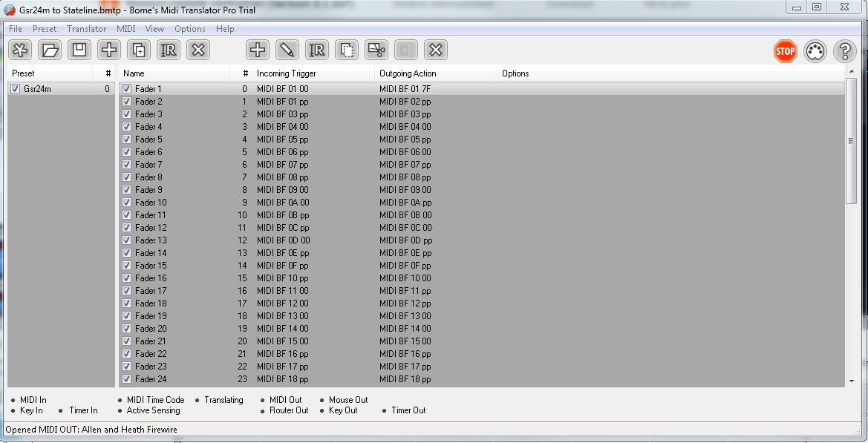The width and height of the screenshot is (868, 443).
Task: Edit the translator using the pencil icon
Action: coord(287,50)
